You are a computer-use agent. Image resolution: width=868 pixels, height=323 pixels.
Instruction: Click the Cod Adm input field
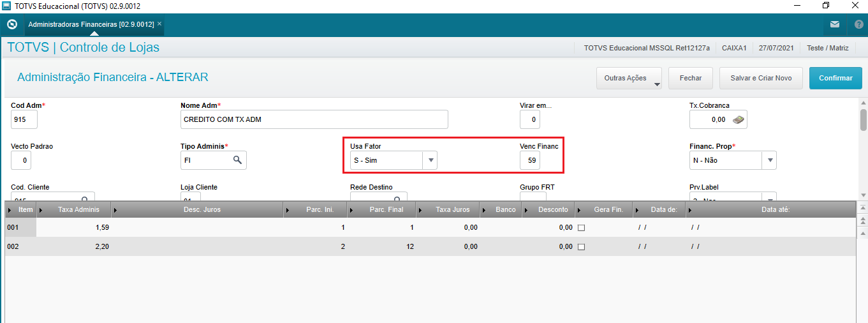[x=24, y=119]
